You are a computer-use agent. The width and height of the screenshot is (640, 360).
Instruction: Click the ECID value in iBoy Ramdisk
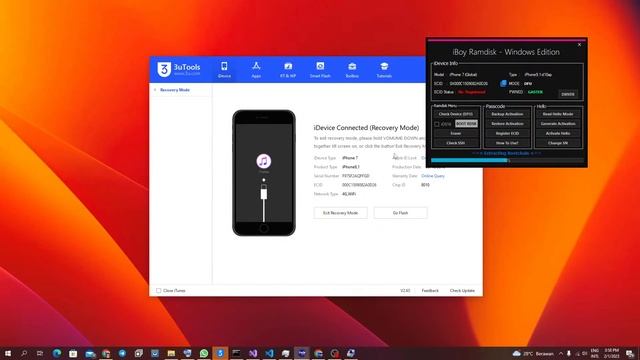[x=469, y=83]
